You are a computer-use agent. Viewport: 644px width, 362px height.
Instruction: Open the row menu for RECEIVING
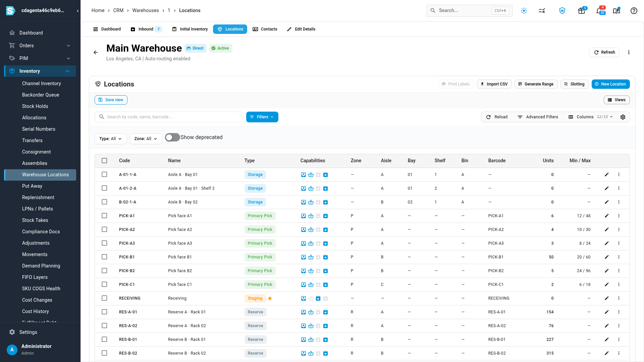click(x=619, y=298)
